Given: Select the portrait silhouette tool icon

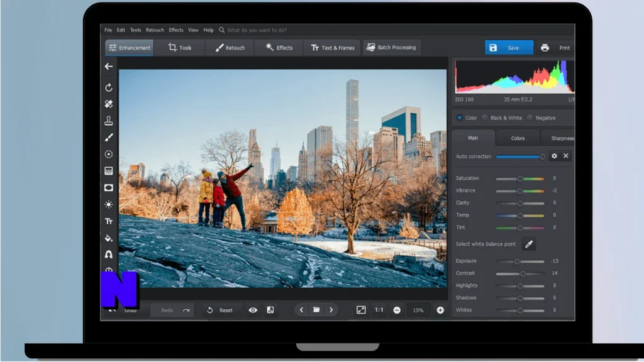Looking at the screenshot, I should (x=109, y=255).
